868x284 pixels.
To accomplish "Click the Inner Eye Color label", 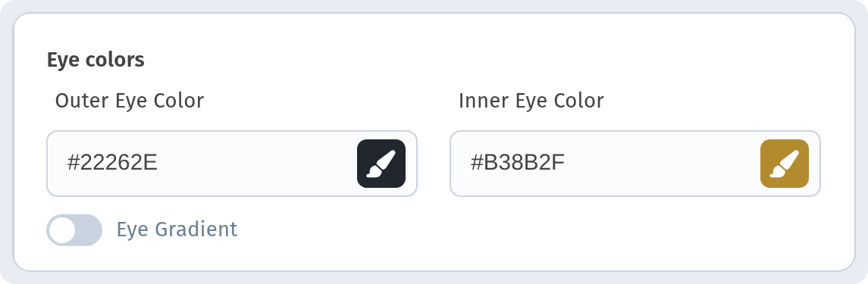I will click(x=531, y=101).
